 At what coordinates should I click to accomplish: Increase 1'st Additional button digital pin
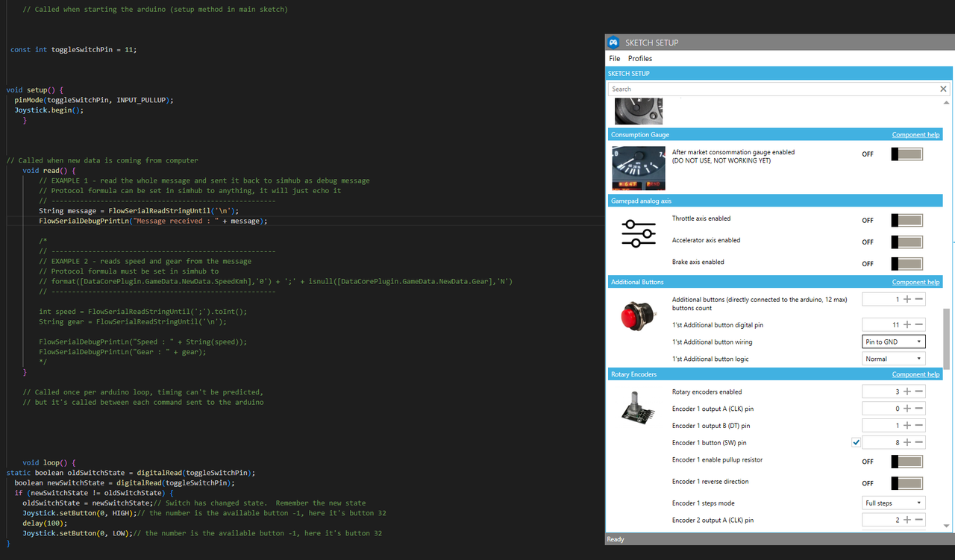(907, 324)
